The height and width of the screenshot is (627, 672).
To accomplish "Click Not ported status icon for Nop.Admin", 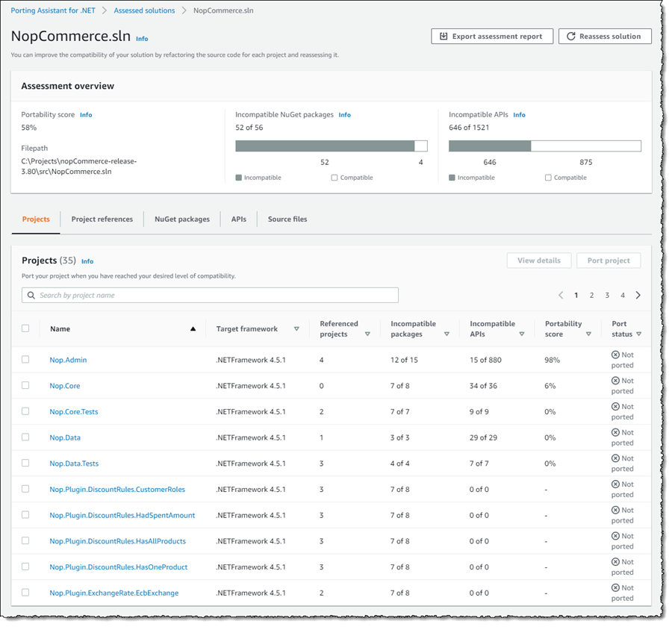I will [x=615, y=355].
